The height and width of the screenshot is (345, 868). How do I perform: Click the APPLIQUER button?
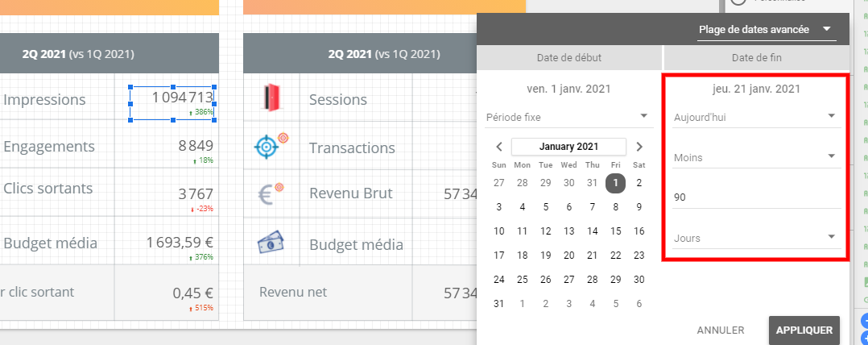click(804, 330)
